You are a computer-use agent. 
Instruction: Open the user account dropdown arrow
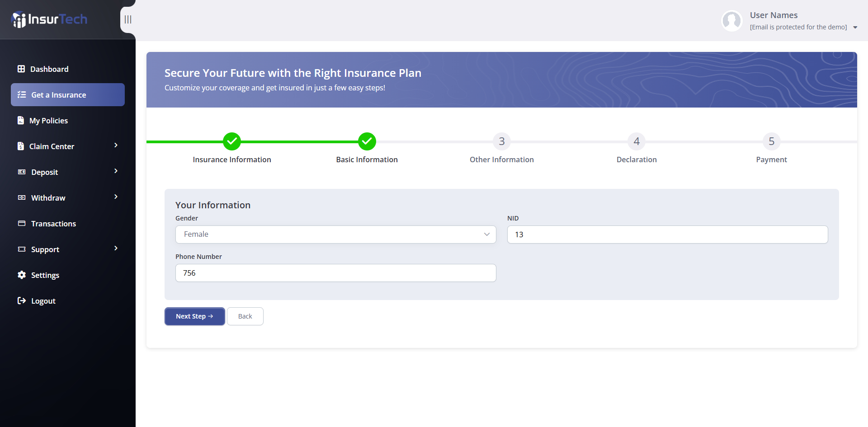[x=855, y=28]
